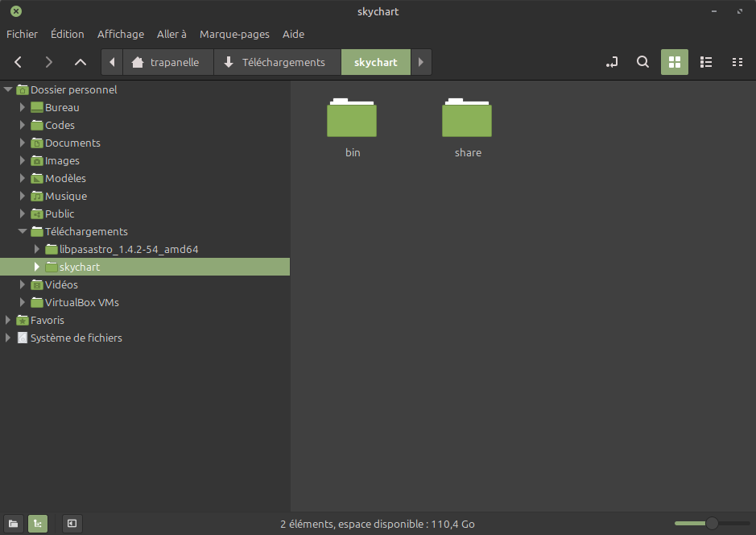Expand the Système de fichiers node
Image resolution: width=756 pixels, height=535 pixels.
[8, 338]
